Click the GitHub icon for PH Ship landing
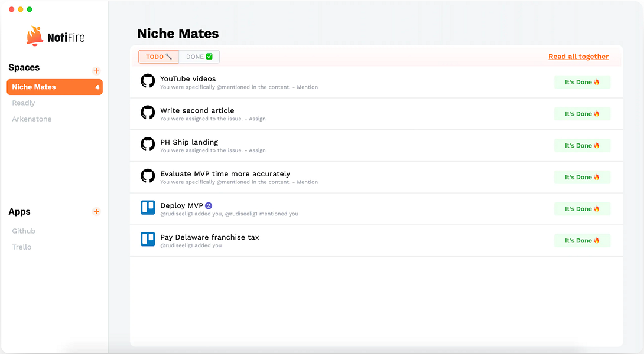644x354 pixels. click(x=147, y=145)
